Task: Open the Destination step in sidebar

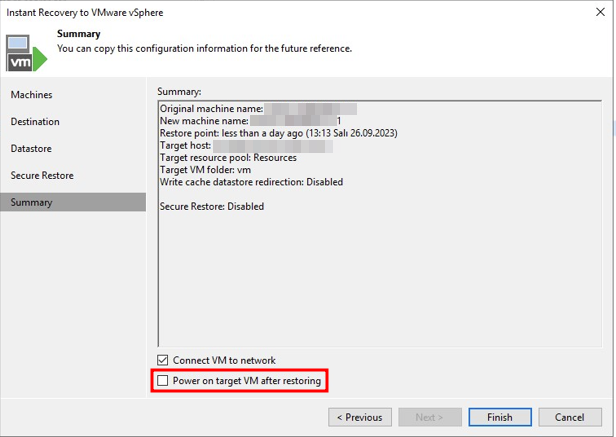Action: click(35, 122)
